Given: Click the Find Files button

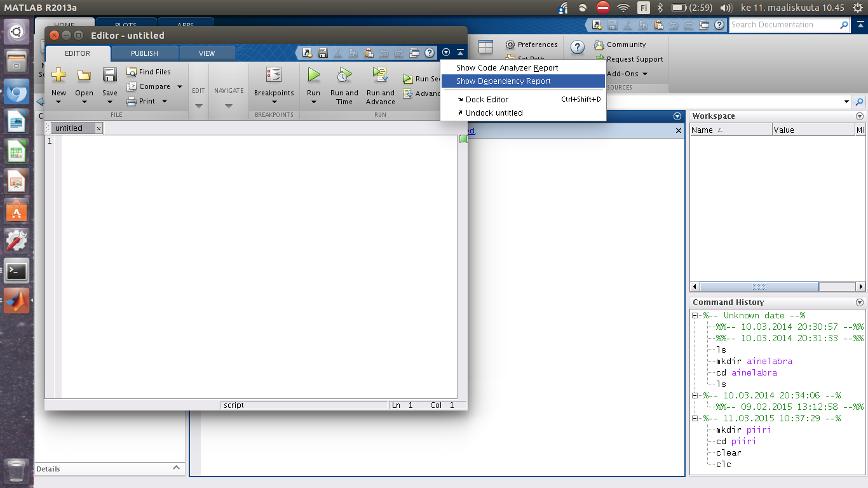Looking at the screenshot, I should (149, 72).
